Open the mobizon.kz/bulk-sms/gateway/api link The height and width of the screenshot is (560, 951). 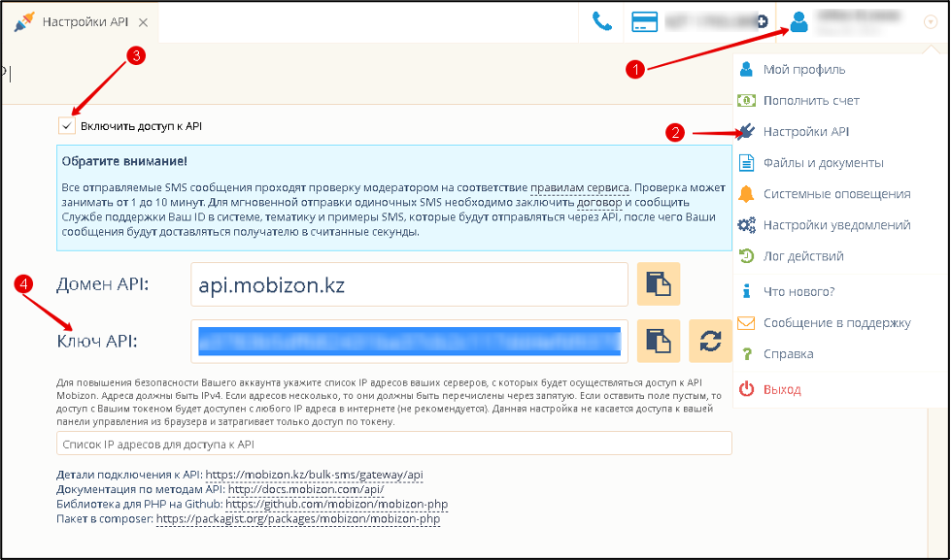pos(316,475)
